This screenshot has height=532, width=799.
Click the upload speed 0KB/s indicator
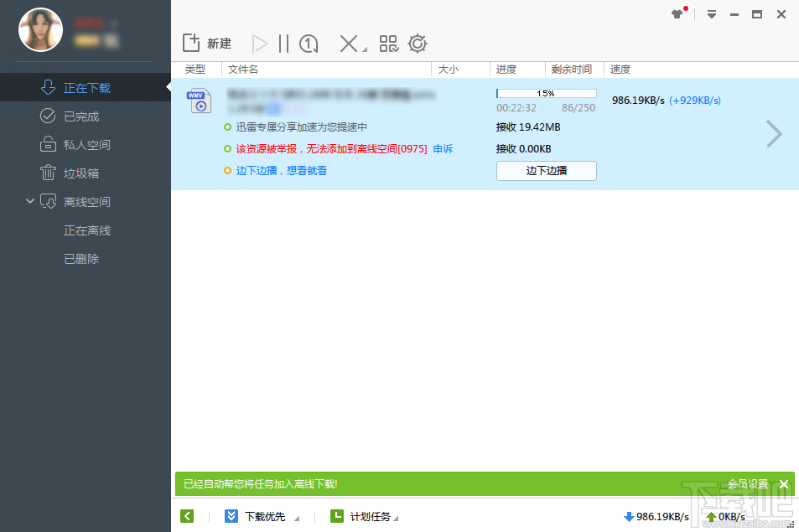click(x=725, y=517)
